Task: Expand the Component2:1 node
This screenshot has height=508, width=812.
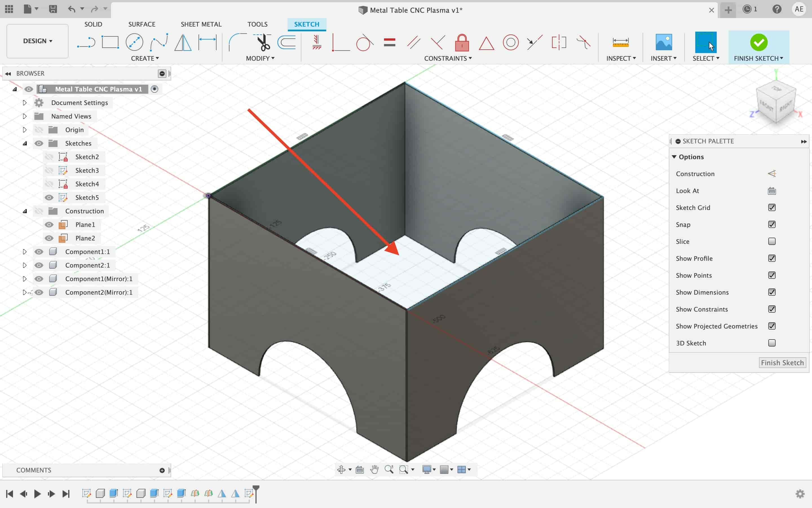Action: tap(25, 265)
